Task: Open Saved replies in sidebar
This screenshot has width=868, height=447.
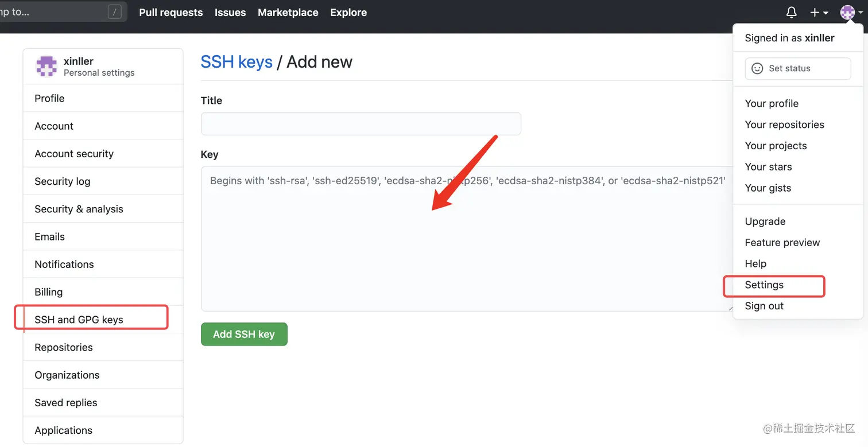Action: tap(103, 402)
